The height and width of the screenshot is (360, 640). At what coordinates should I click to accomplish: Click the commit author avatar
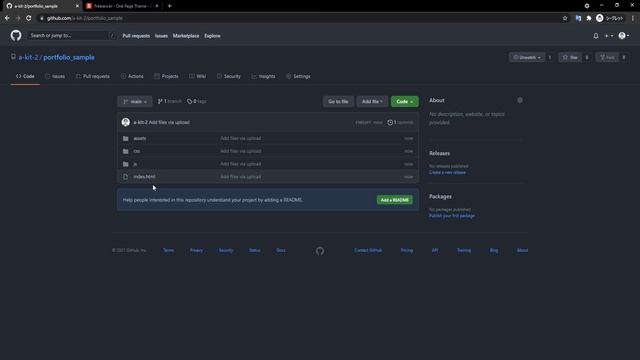click(126, 122)
